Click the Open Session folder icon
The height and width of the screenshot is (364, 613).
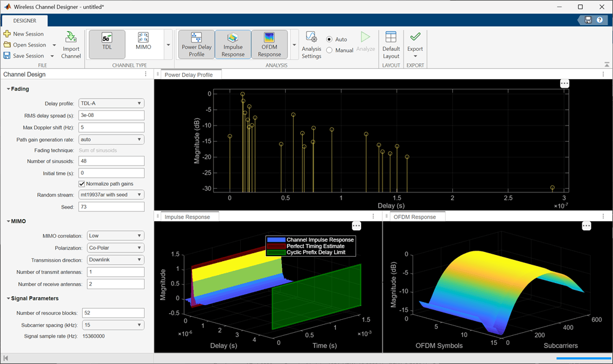tap(7, 45)
